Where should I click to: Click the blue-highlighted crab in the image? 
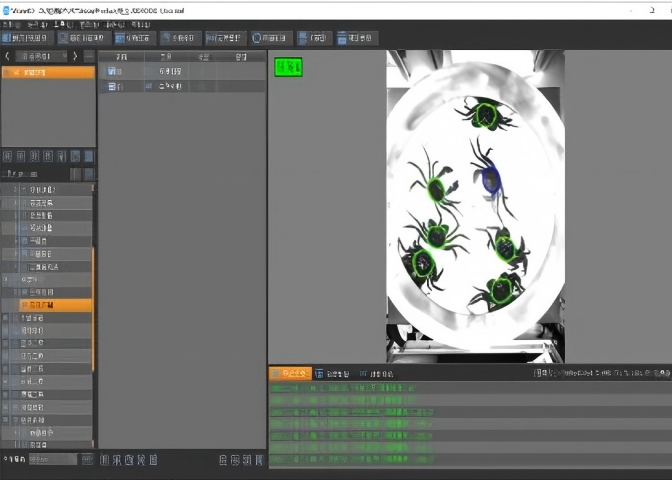(490, 179)
